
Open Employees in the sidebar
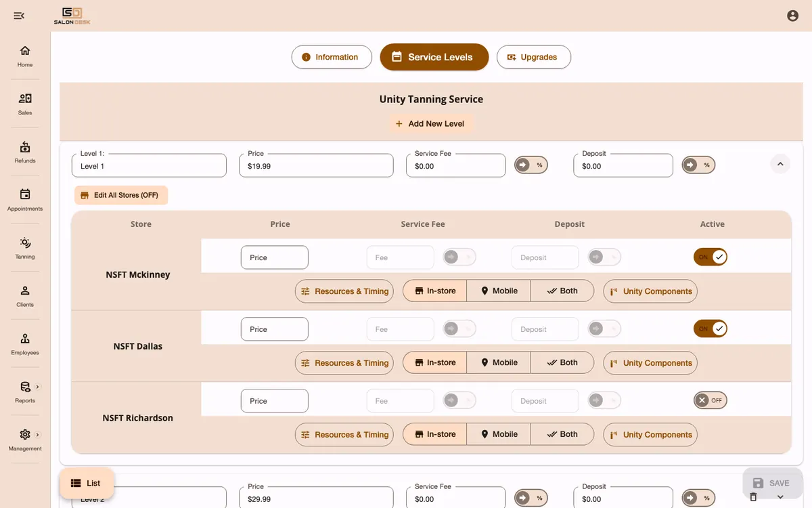point(25,345)
